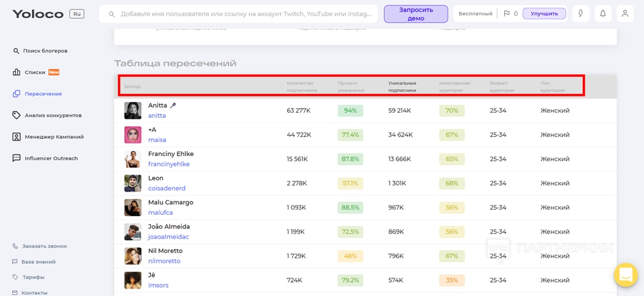Open Менеджер Кампаний section
Viewport: 644px width, 296px height.
click(54, 137)
